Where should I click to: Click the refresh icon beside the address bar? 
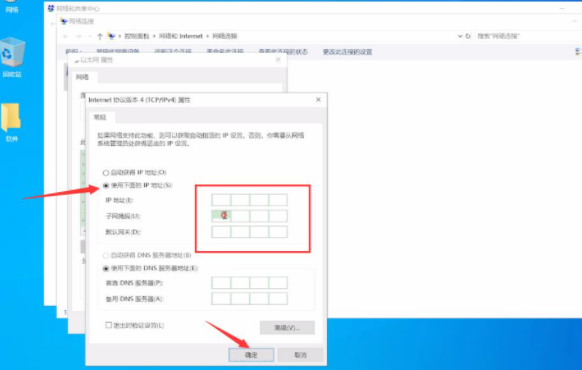[468, 36]
